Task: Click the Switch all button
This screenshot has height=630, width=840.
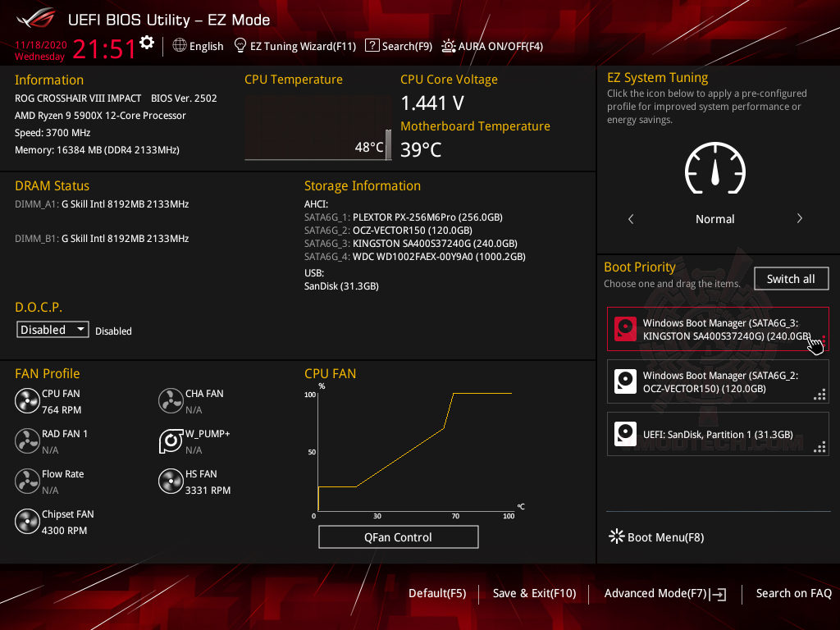Action: point(791,279)
